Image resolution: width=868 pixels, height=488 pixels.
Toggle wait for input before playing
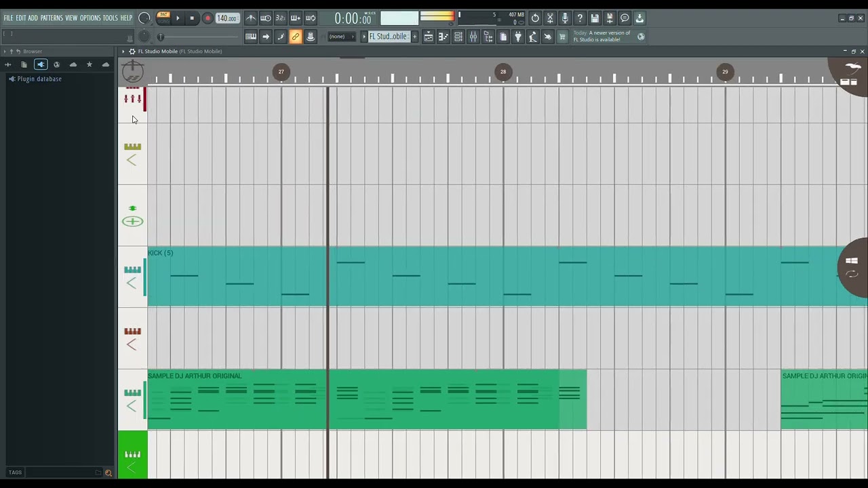[x=266, y=18]
